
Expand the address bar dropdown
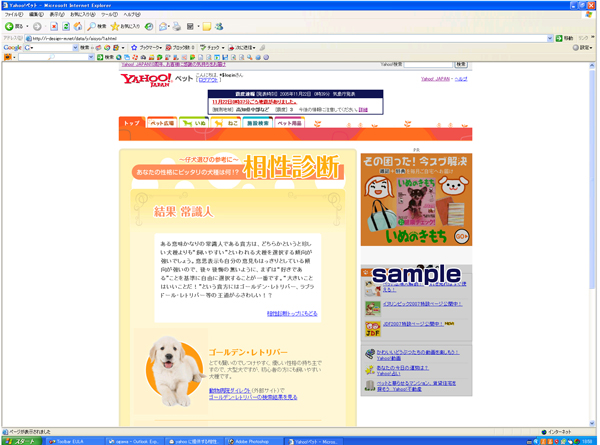point(550,38)
